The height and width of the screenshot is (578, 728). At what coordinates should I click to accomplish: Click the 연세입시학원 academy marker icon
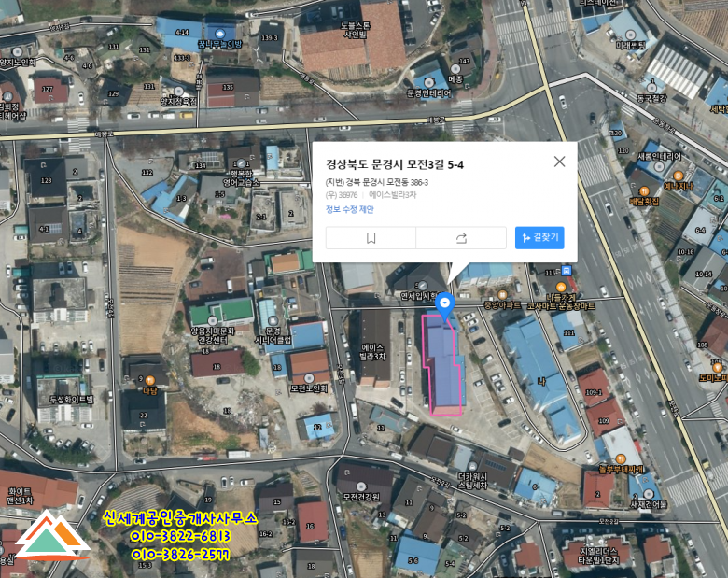[x=423, y=285]
